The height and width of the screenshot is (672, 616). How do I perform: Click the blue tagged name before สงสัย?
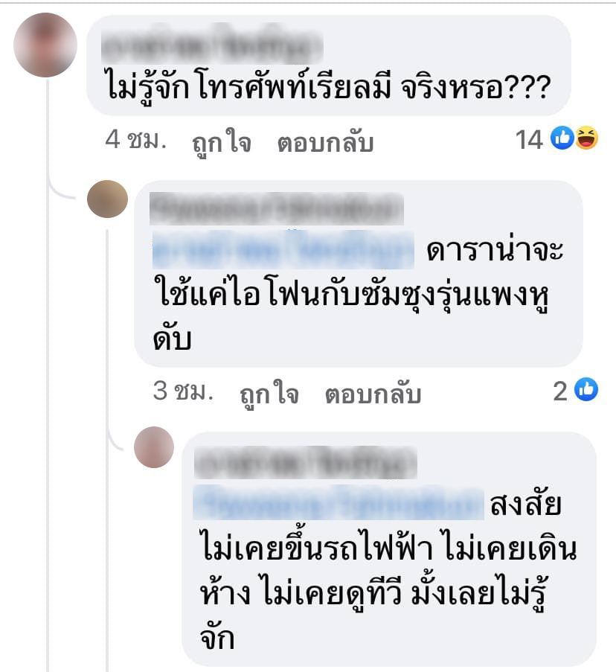[x=339, y=502]
